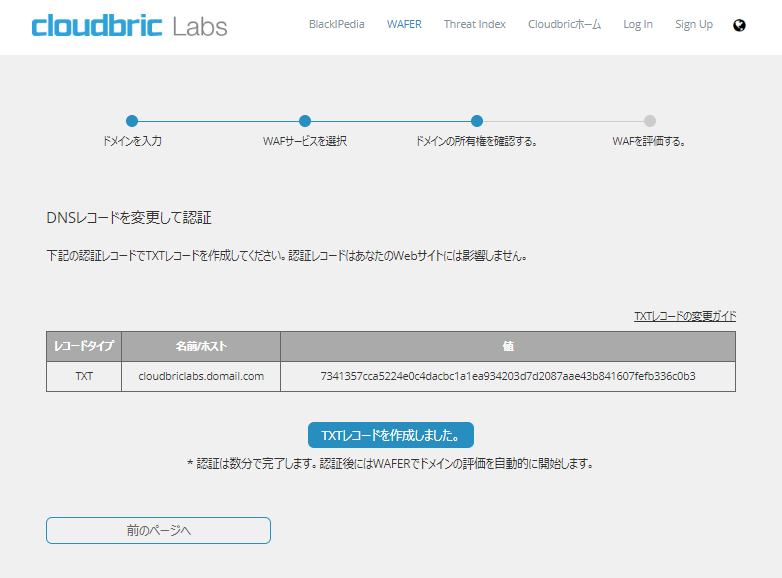Click the ドメインを入力 step label
Screen dimensions: 782x578
pos(132,141)
